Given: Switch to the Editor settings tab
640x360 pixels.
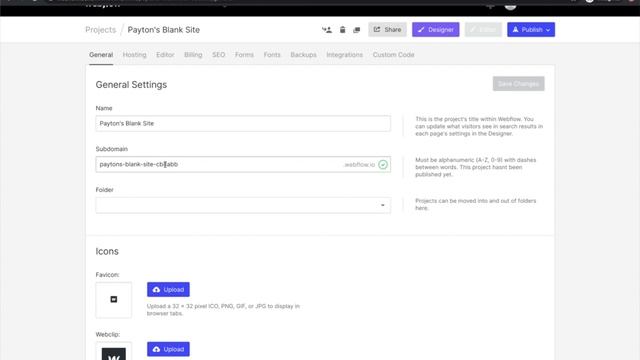Looking at the screenshot, I should point(165,55).
